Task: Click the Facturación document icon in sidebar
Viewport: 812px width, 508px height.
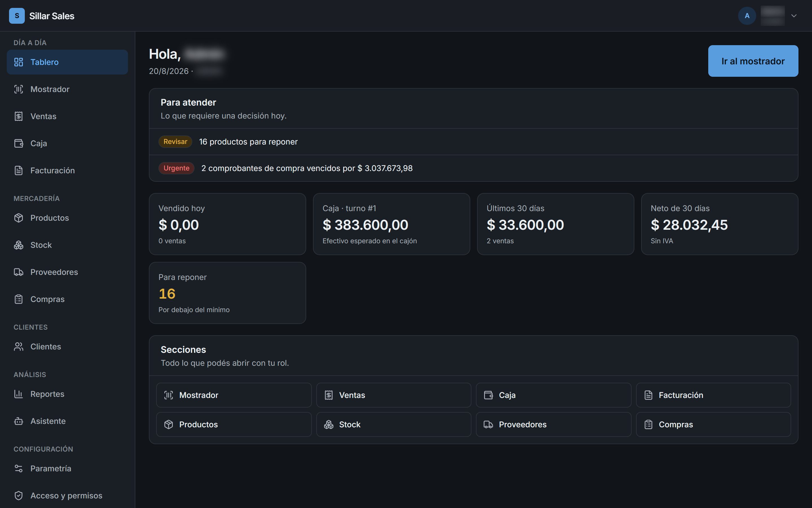Action: coord(18,171)
